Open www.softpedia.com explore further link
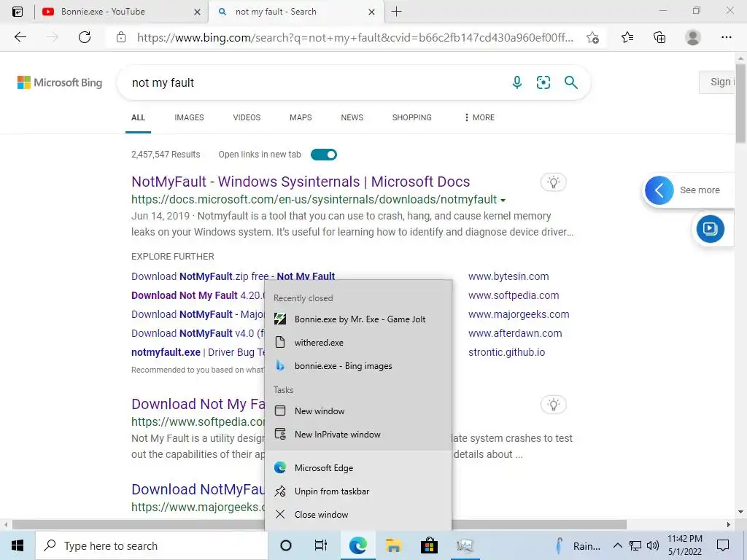Screen dimensions: 747x560 click(514, 295)
